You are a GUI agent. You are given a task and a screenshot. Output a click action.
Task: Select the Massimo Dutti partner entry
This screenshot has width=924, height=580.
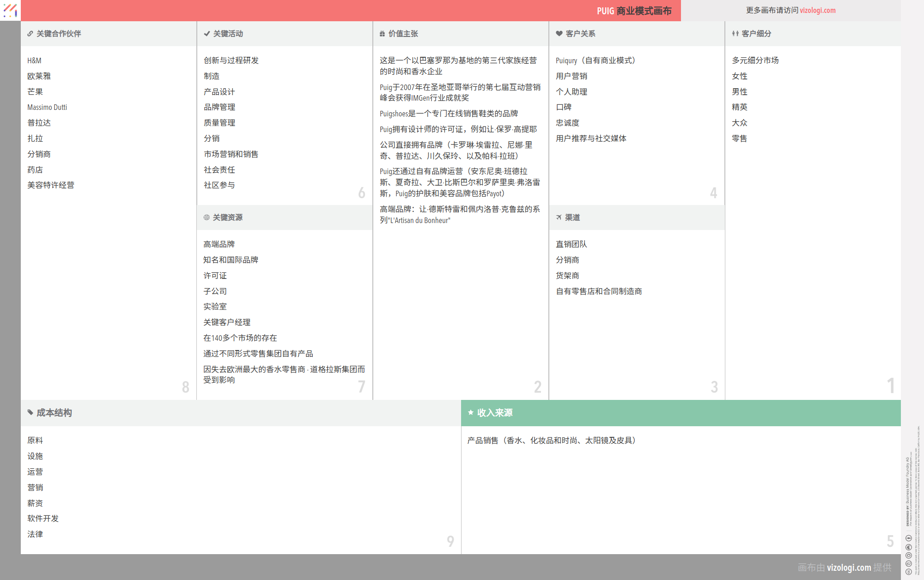point(47,107)
